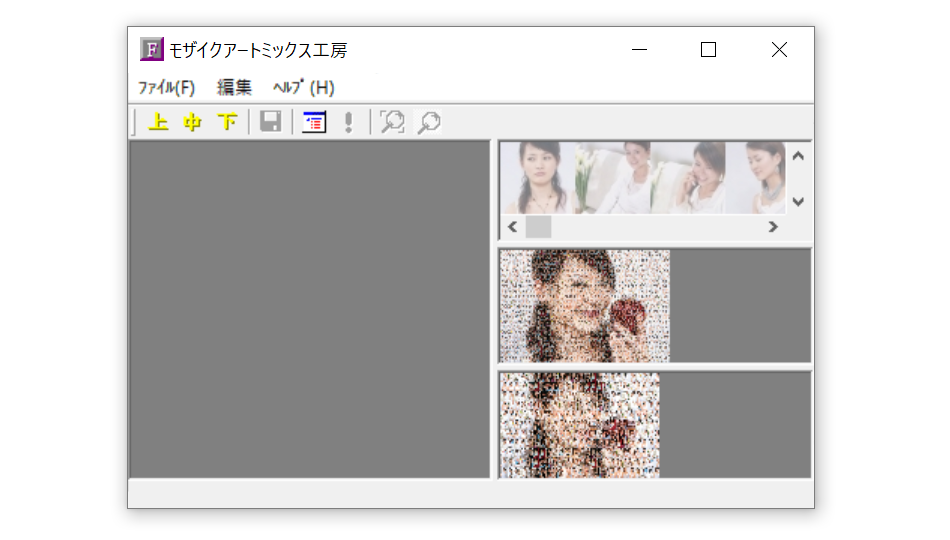This screenshot has height=540, width=950.
Task: Click the yellow 中 (middle) toolbar icon
Action: tap(193, 122)
